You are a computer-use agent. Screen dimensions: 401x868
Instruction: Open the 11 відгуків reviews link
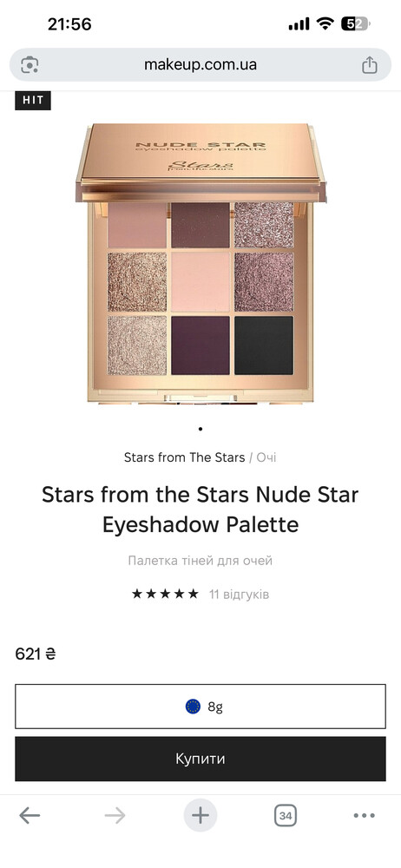(x=240, y=595)
